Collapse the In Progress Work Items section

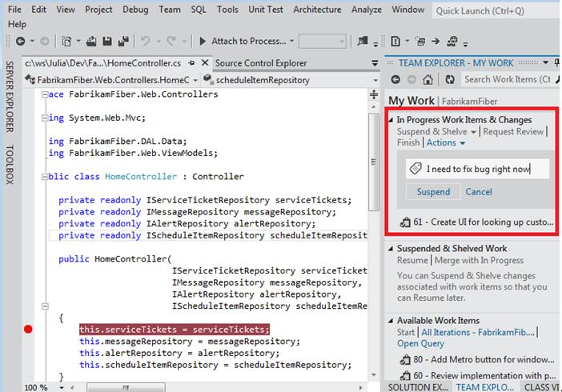pos(391,120)
